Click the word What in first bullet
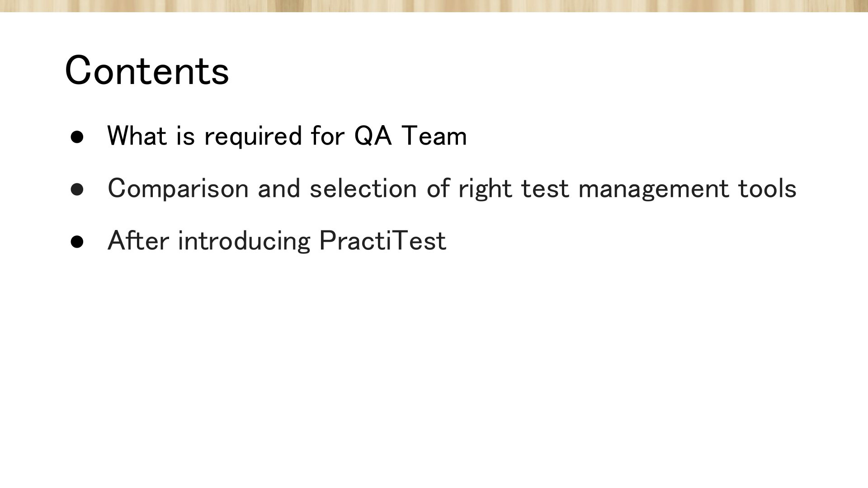The height and width of the screenshot is (488, 868). [137, 136]
